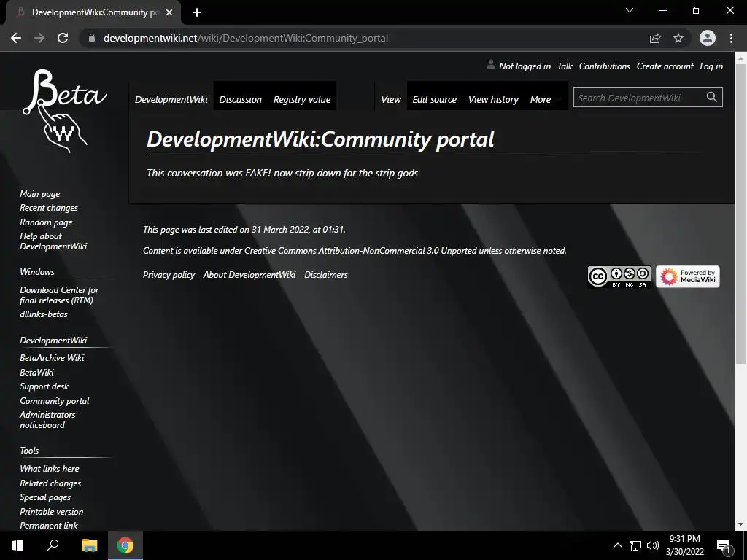Open Download Center for final releases (RTM)
The height and width of the screenshot is (560, 747).
[x=60, y=295]
